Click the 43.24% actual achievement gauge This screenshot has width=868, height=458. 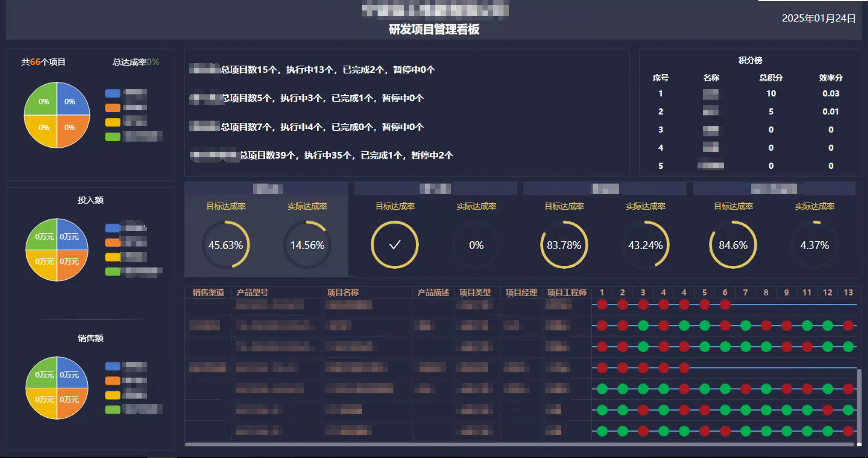[x=646, y=245]
